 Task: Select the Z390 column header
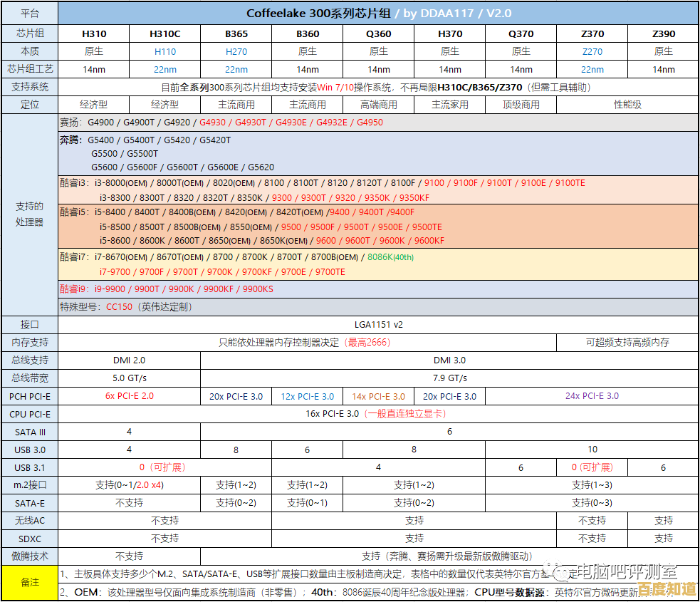pos(663,33)
